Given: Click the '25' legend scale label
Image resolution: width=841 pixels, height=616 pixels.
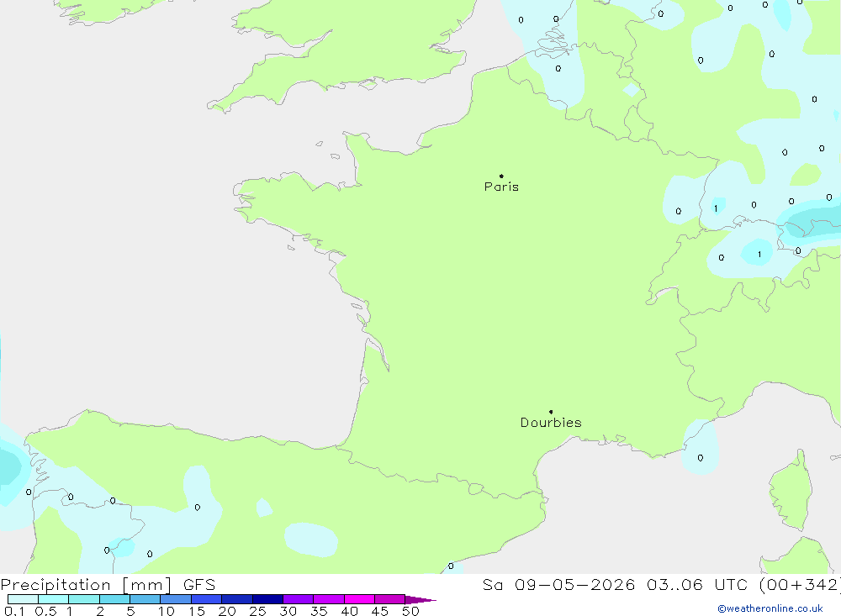Looking at the screenshot, I should tap(257, 611).
